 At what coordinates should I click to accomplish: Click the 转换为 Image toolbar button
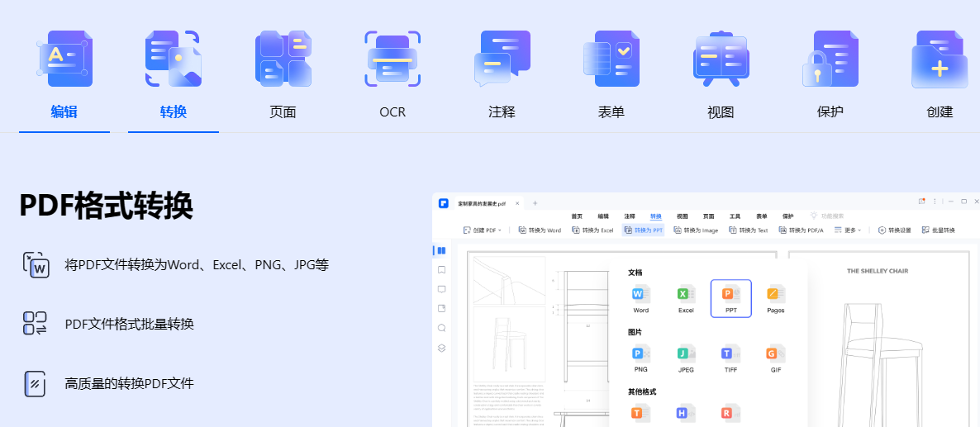[x=696, y=230]
